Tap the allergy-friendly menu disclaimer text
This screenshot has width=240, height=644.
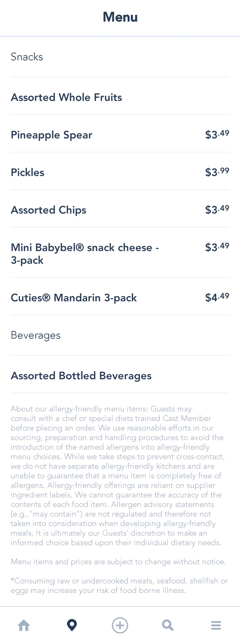coord(117,476)
